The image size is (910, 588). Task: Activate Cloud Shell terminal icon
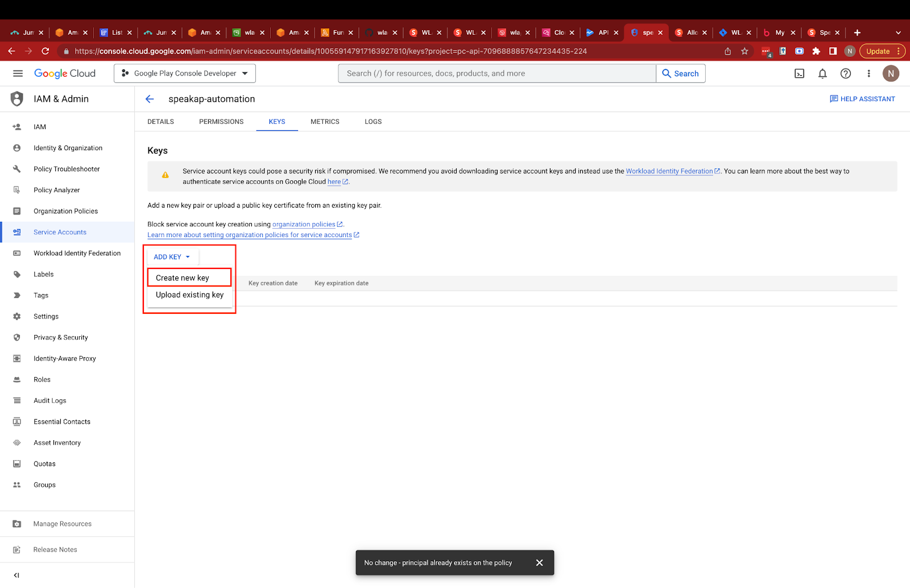(x=799, y=73)
